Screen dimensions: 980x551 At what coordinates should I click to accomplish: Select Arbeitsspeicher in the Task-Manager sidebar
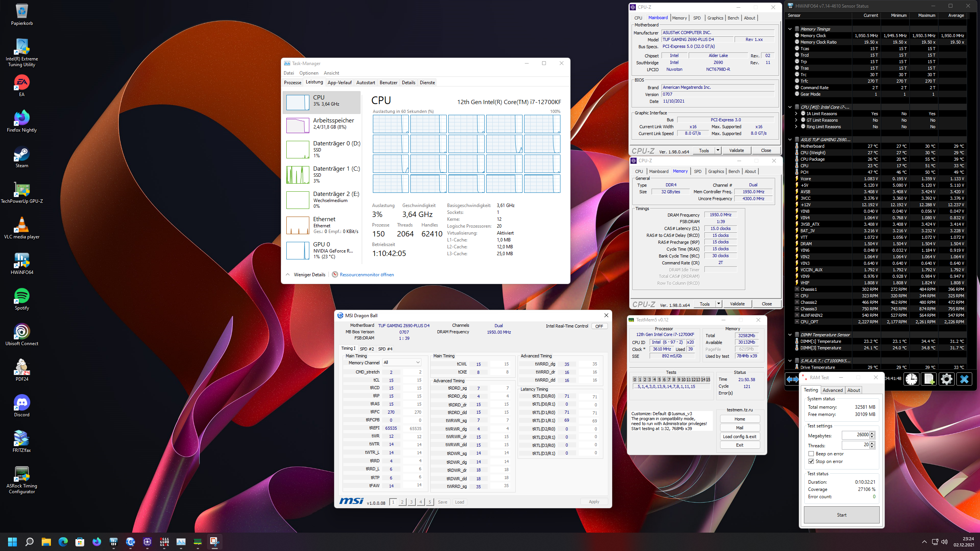[322, 125]
